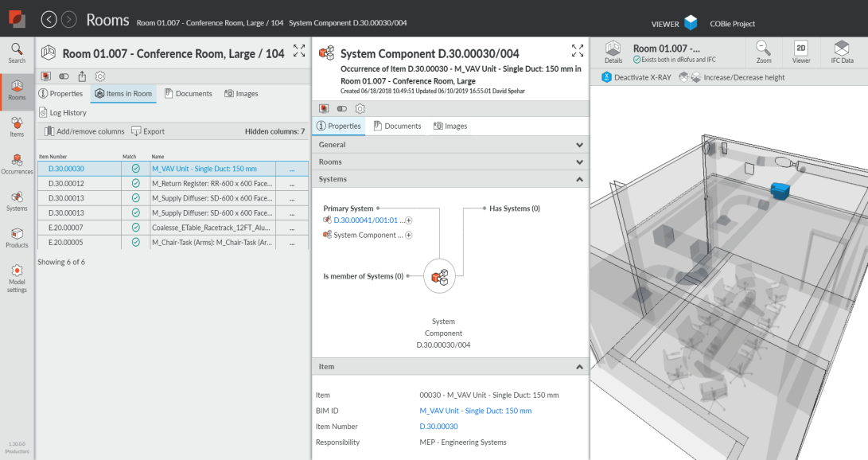Open IFC Data for the room
This screenshot has height=460, width=868.
843,53
